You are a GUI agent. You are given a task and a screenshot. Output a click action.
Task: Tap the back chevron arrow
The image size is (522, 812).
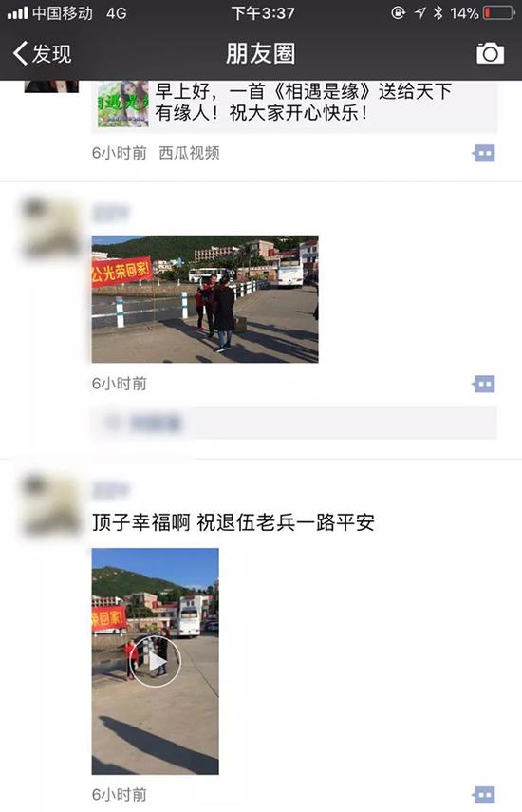20,53
